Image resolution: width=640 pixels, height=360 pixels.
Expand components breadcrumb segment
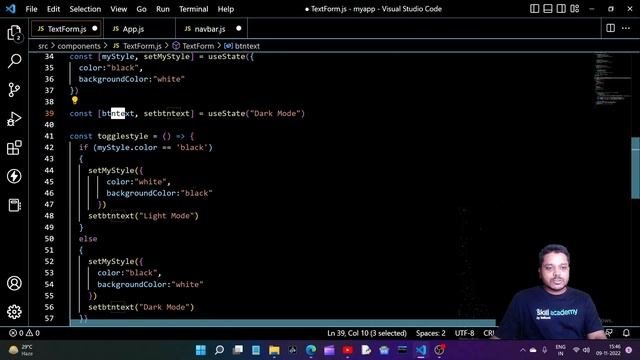[x=79, y=46]
